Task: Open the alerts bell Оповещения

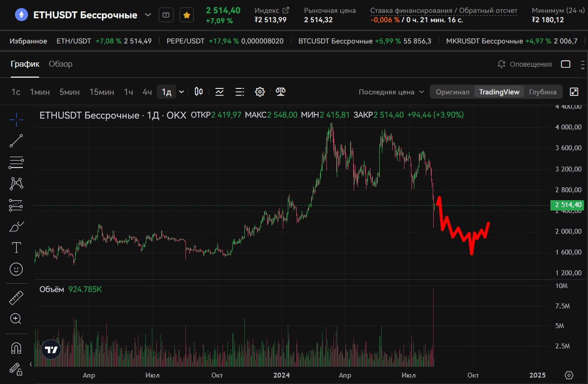Action: [524, 64]
